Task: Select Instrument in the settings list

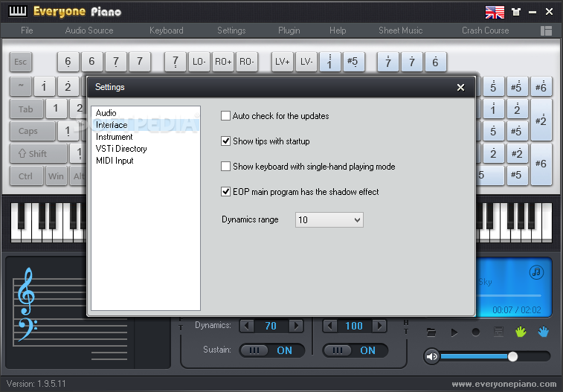Action: (146, 137)
